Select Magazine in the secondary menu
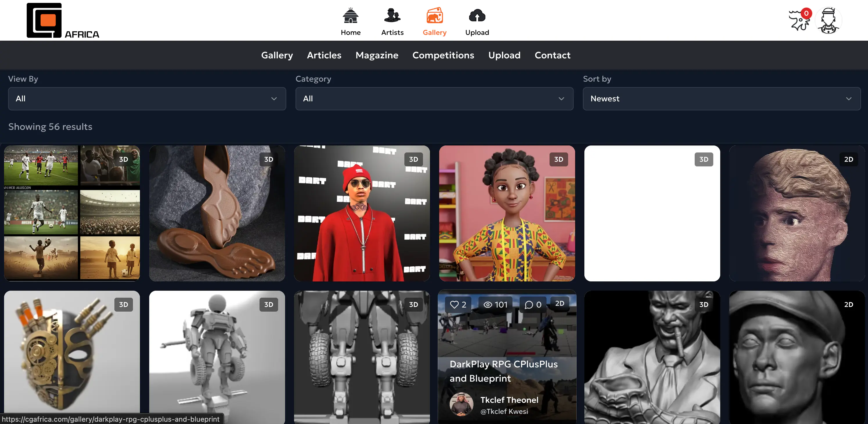 (377, 55)
